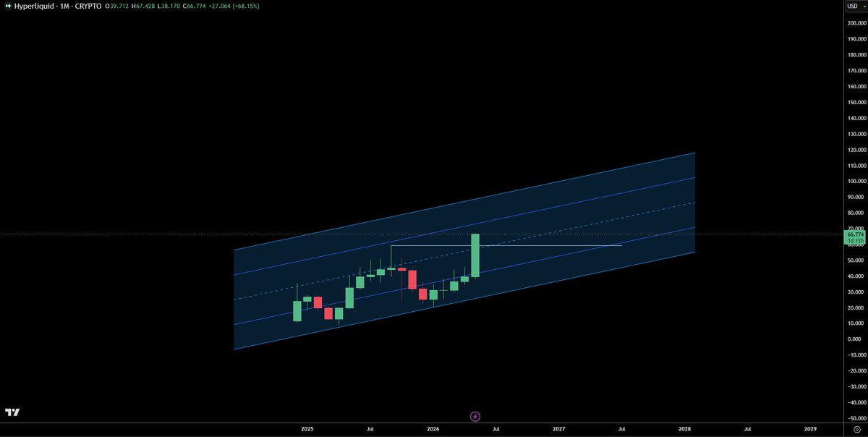Click the 150.000 price axis label
Image resolution: width=868 pixels, height=437 pixels.
pos(857,102)
